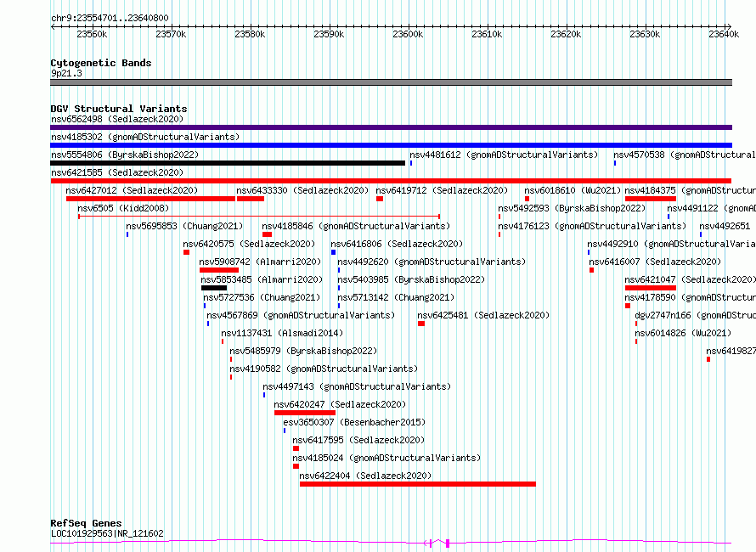Click the nsv5853485 (Almarri2020) label
The width and height of the screenshot is (756, 552).
coord(262,279)
